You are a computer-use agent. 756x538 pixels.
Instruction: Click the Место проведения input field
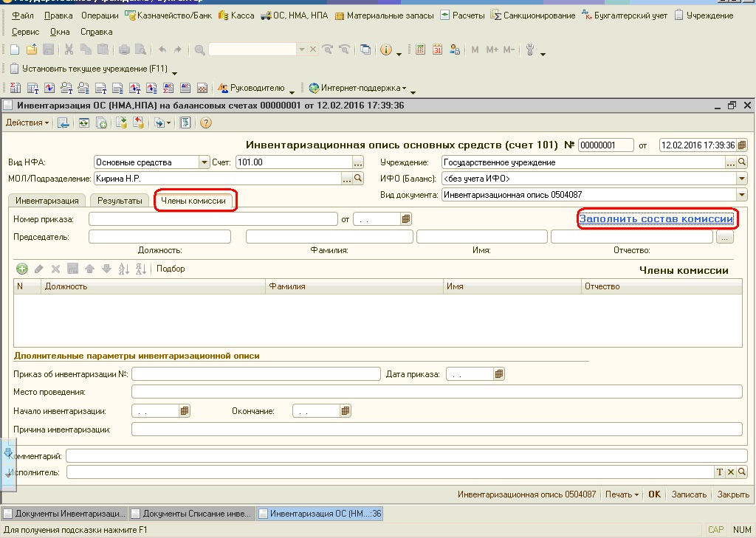coord(436,392)
